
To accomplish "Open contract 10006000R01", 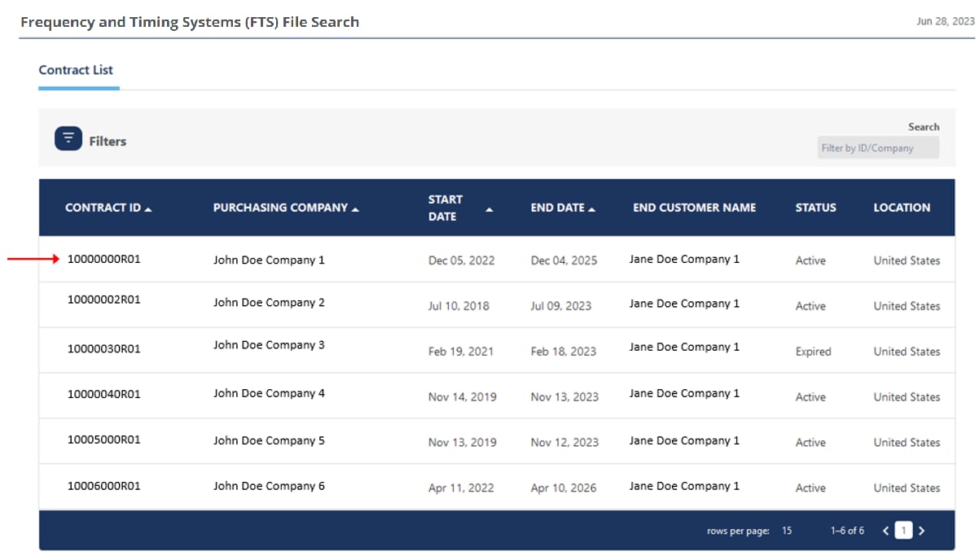I will [104, 486].
